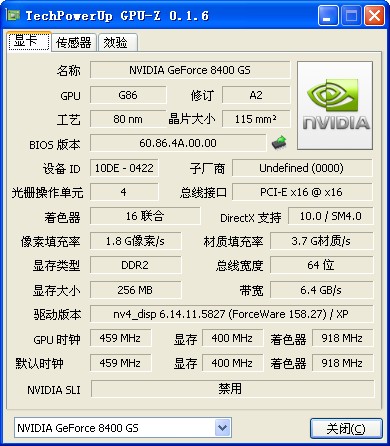Viewport: 390px width, 446px height.
Task: Open the graphics card selection dropdown arrow
Action: 222,428
